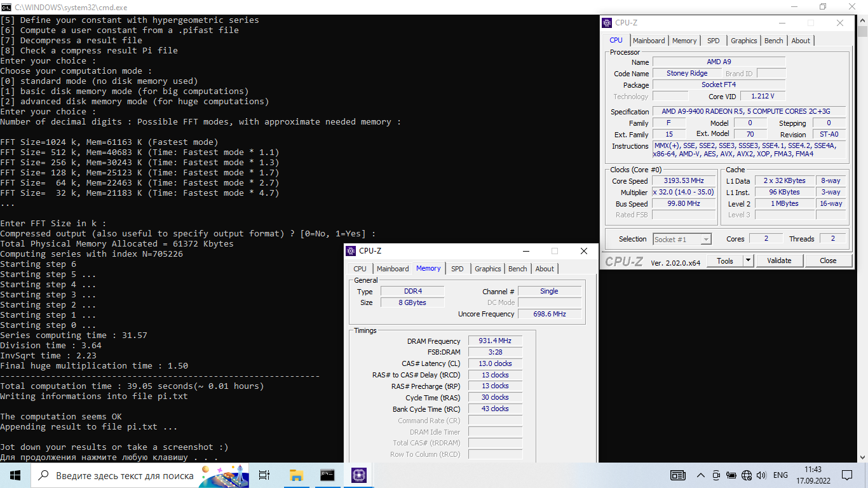
Task: Click the Core VID value 1.212 V
Action: [x=763, y=97]
